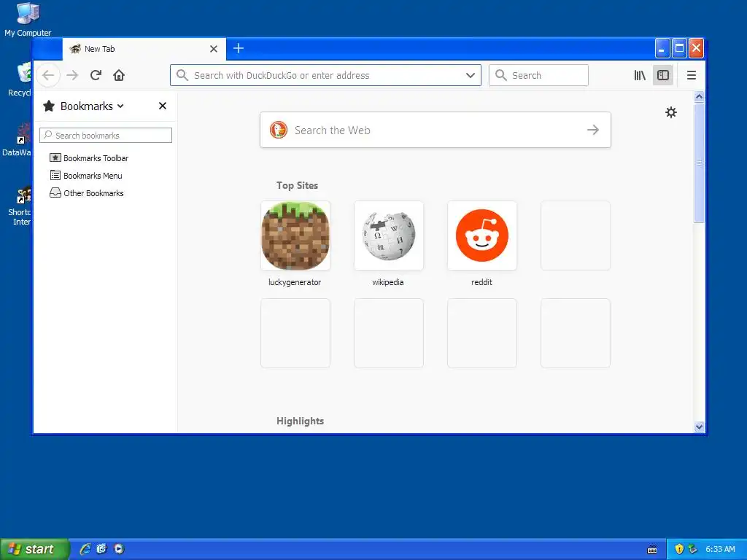Show address bar history dropdown arrow

(x=471, y=75)
